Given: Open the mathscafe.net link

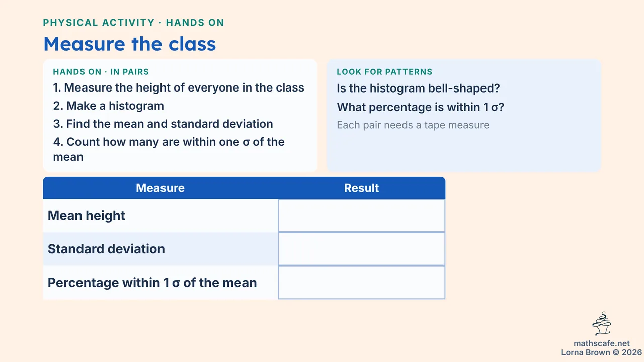Looking at the screenshot, I should [602, 344].
